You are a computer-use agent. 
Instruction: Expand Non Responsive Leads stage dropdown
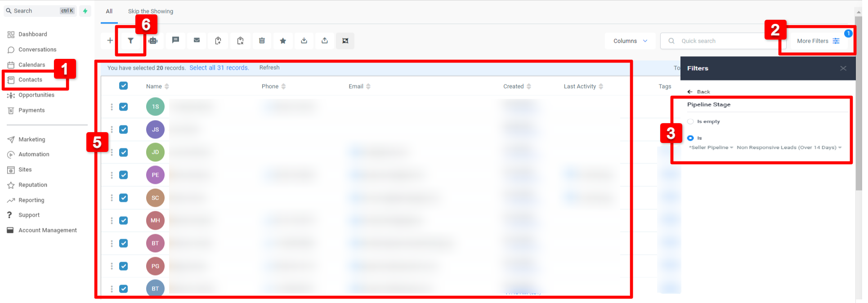tap(789, 147)
